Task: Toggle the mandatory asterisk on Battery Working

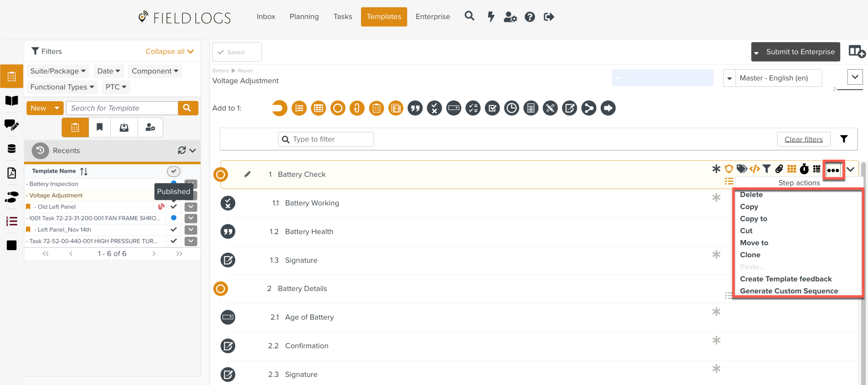Action: [716, 198]
